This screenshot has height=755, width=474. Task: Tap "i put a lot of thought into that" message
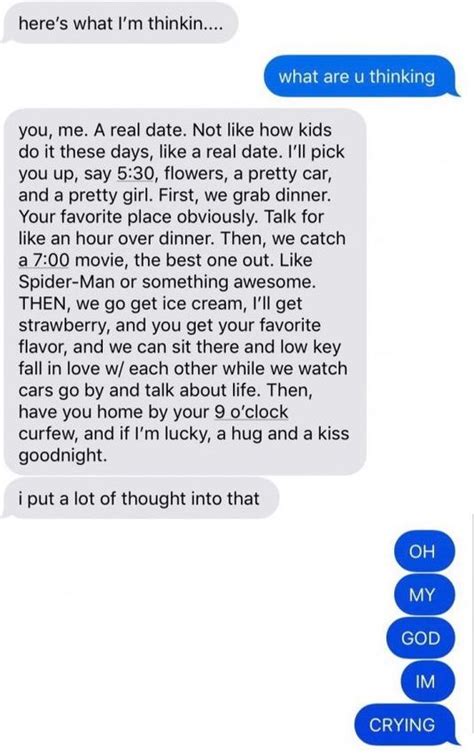click(141, 498)
